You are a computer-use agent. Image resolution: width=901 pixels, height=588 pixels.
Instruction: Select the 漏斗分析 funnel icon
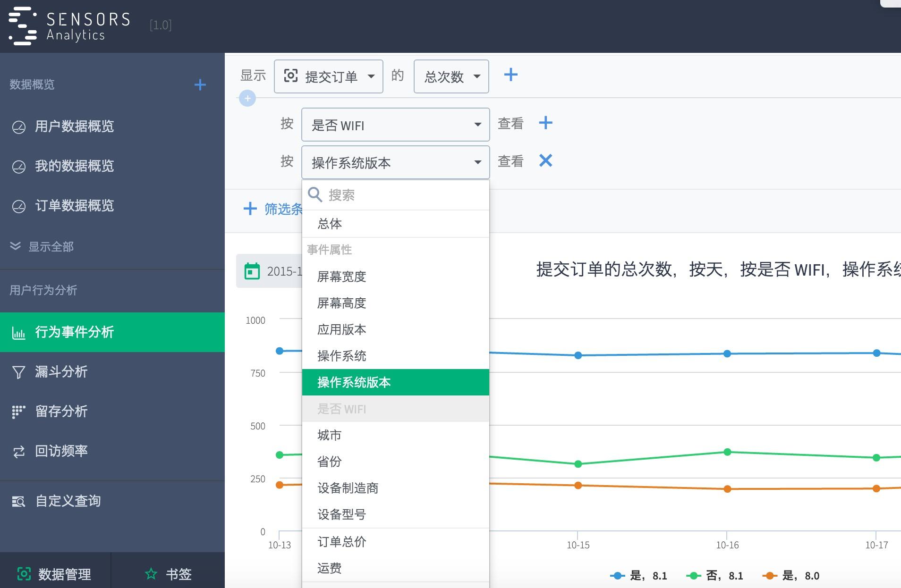click(18, 372)
